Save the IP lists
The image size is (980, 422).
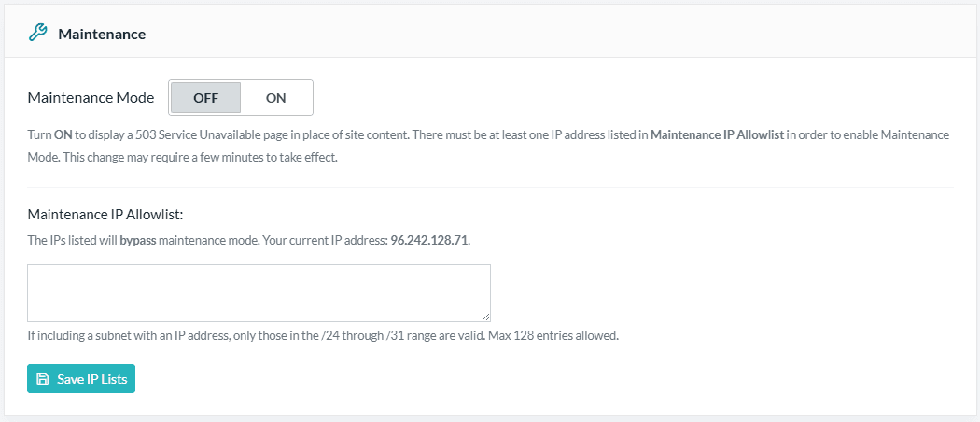(x=81, y=379)
